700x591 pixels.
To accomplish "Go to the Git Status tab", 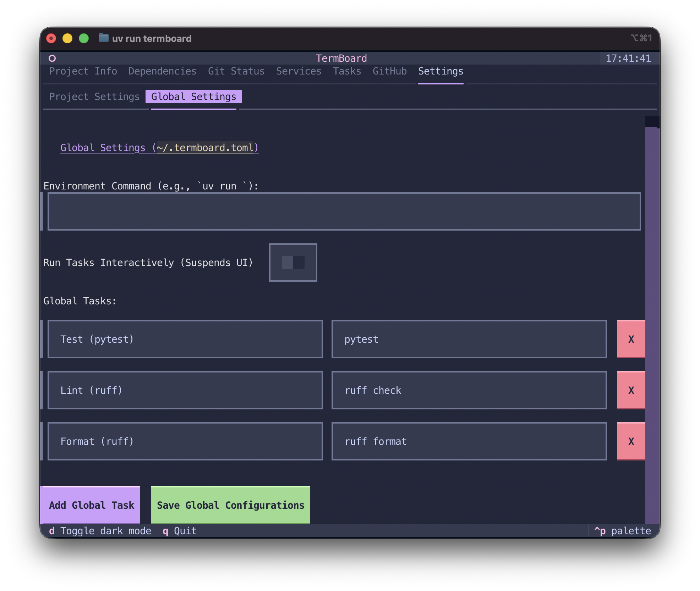I will pyautogui.click(x=236, y=71).
